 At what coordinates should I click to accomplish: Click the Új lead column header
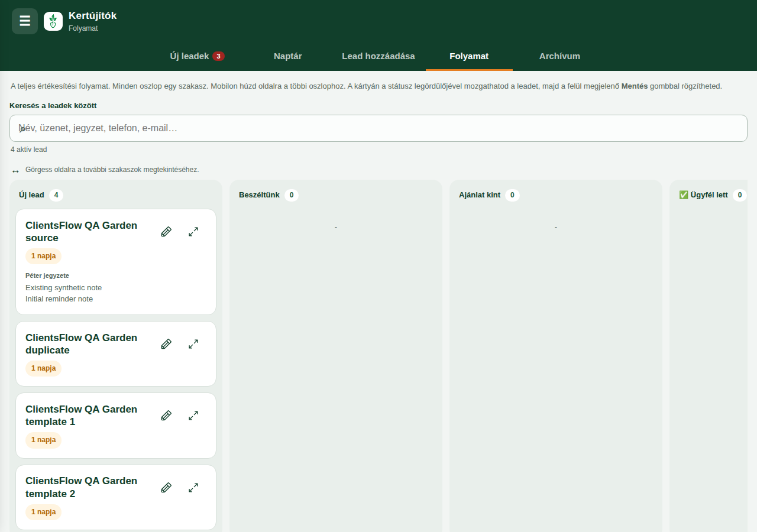coord(31,195)
